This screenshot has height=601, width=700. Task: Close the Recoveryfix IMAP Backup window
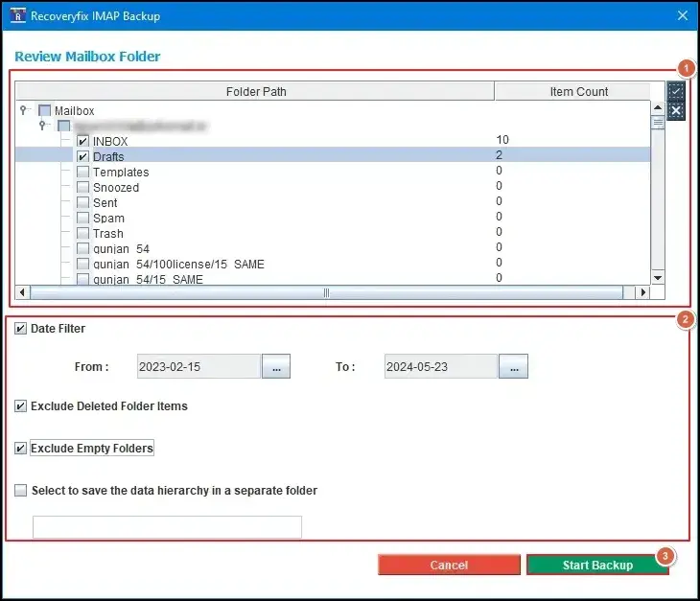(683, 15)
